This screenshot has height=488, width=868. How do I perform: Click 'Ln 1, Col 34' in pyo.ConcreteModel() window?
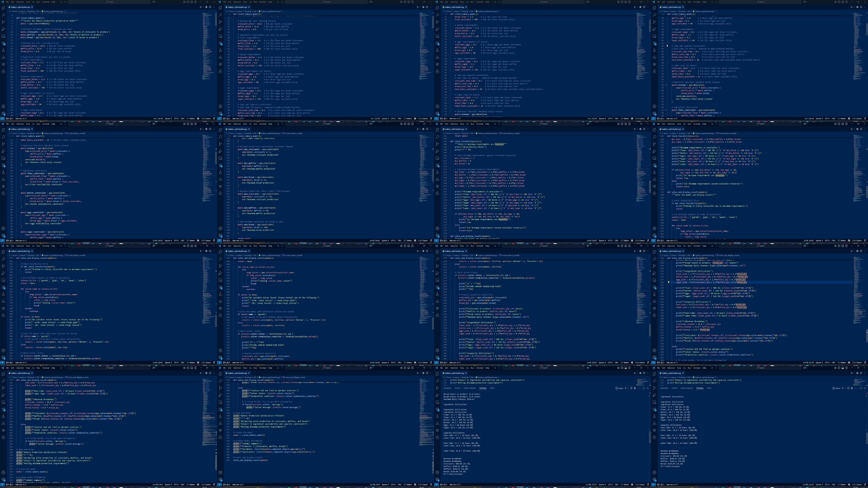coord(158,118)
